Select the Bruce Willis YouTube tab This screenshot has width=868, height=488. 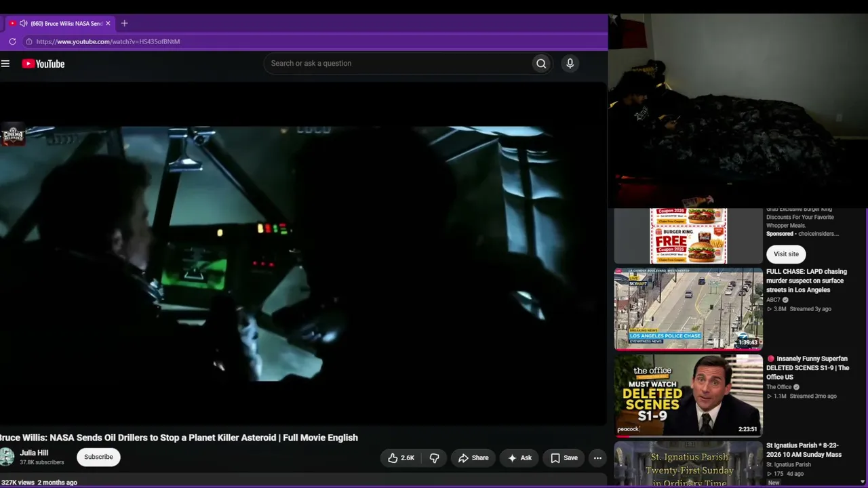point(60,23)
